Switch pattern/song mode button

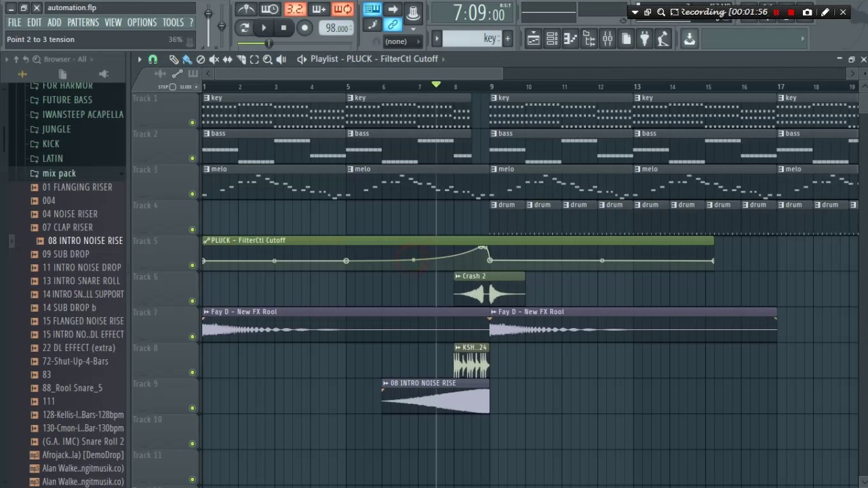[x=245, y=28]
